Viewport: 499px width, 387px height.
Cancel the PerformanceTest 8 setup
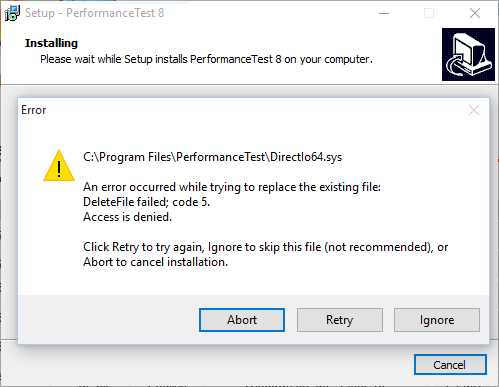click(x=450, y=364)
